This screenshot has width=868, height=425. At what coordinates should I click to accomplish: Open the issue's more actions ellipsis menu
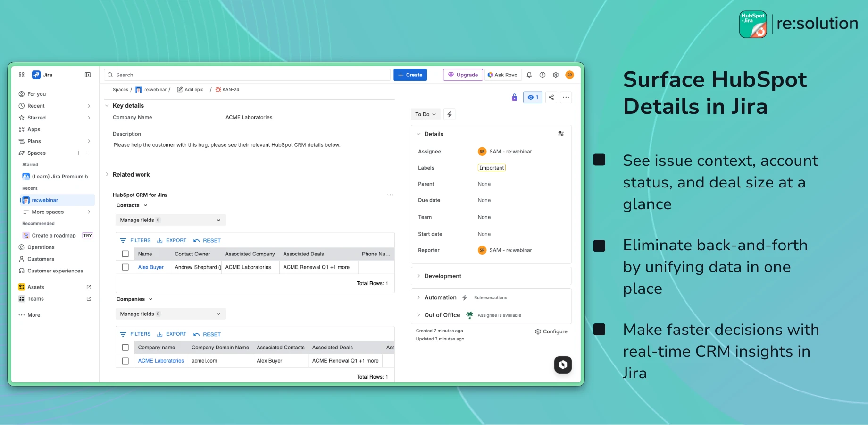[x=566, y=97]
